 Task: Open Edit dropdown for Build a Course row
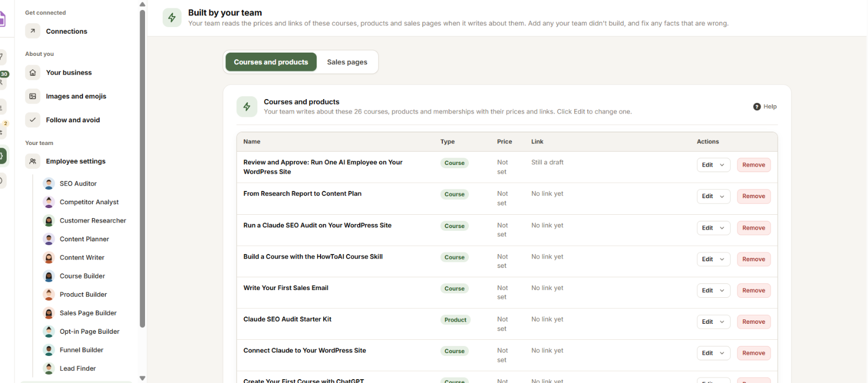[x=714, y=259]
